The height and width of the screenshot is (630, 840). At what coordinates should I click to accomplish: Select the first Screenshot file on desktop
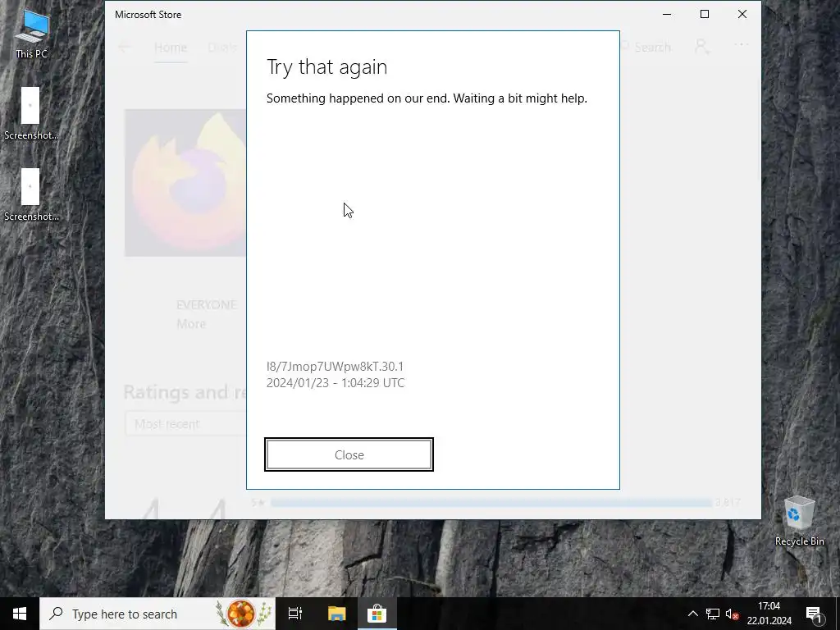click(x=31, y=113)
